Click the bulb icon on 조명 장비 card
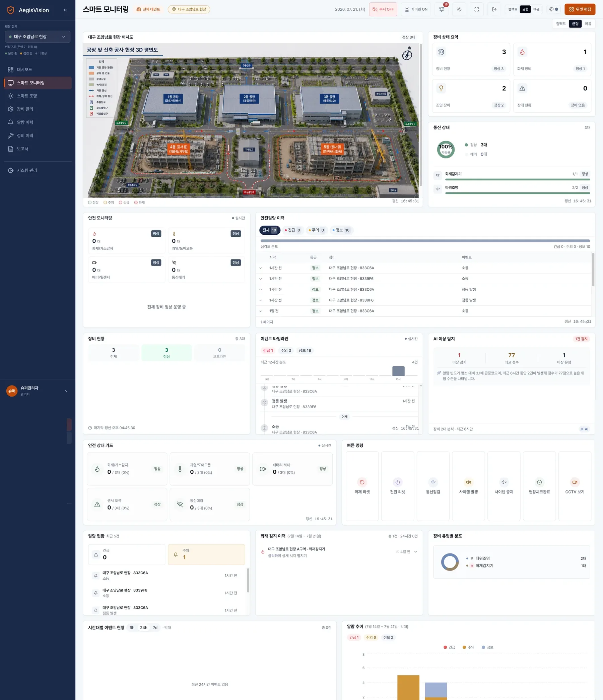Screen dimensions: 603x700 coord(441,88)
